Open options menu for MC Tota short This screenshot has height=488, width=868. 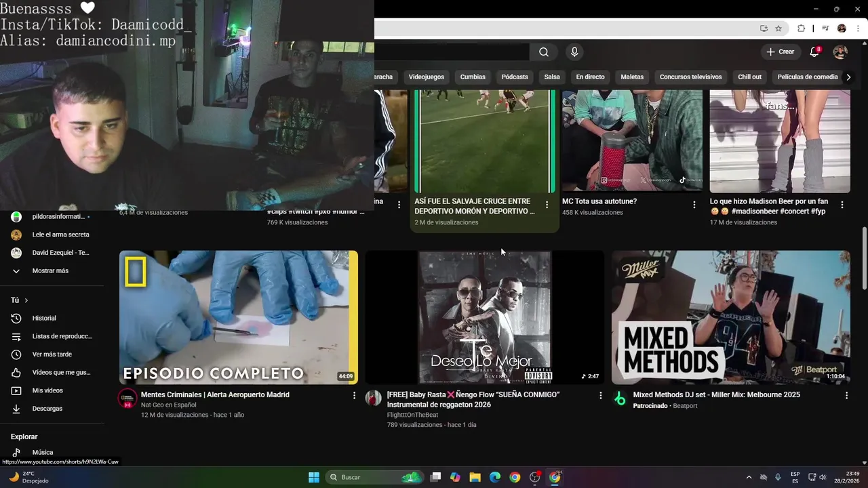(694, 205)
